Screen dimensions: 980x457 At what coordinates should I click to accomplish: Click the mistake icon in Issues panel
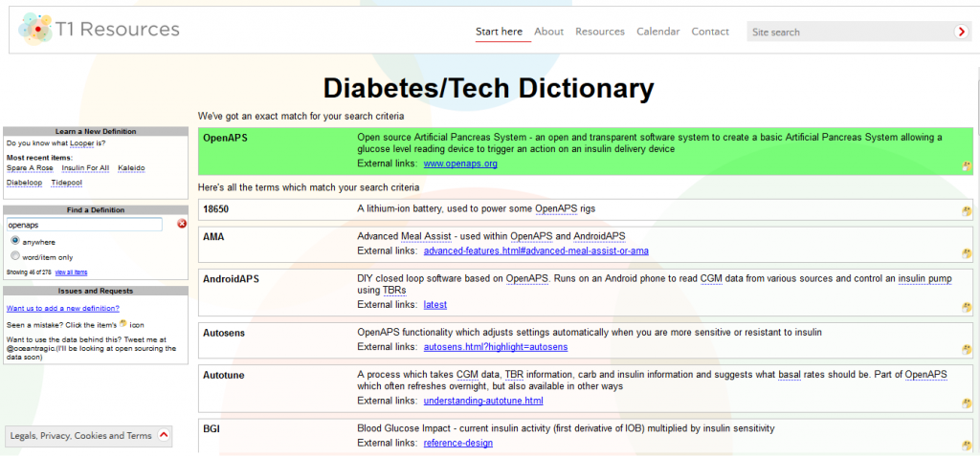click(123, 323)
